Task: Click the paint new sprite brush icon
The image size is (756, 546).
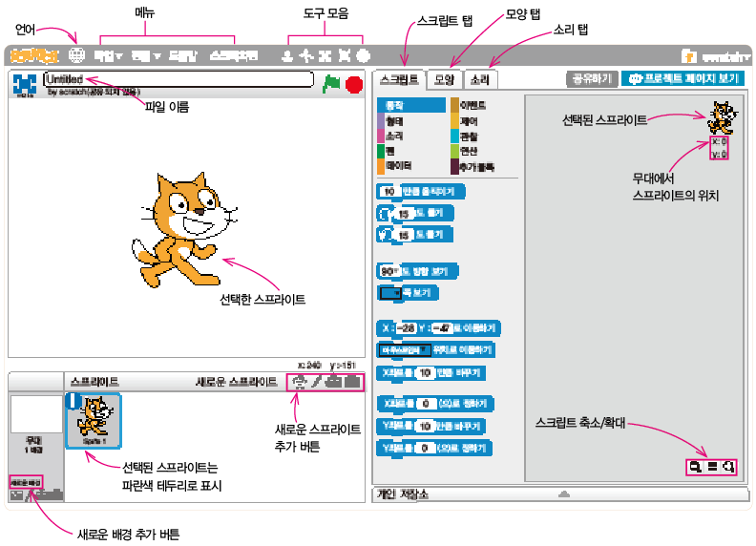Action: (x=316, y=382)
